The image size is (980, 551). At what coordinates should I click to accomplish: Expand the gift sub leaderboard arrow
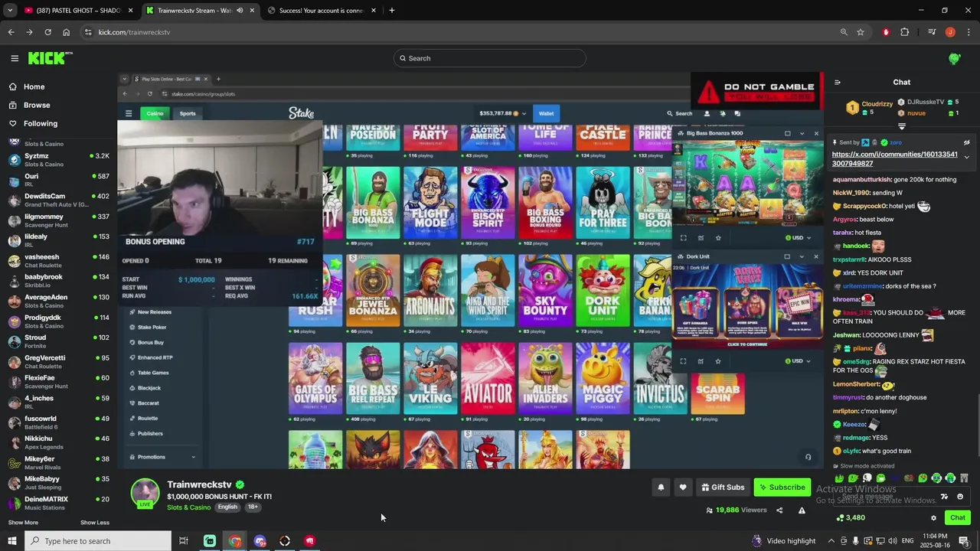902,126
